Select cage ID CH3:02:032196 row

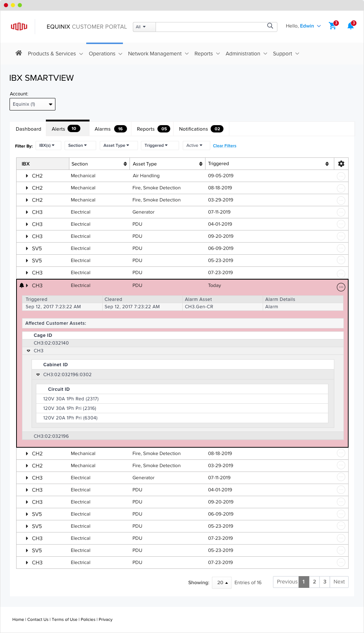[183, 436]
